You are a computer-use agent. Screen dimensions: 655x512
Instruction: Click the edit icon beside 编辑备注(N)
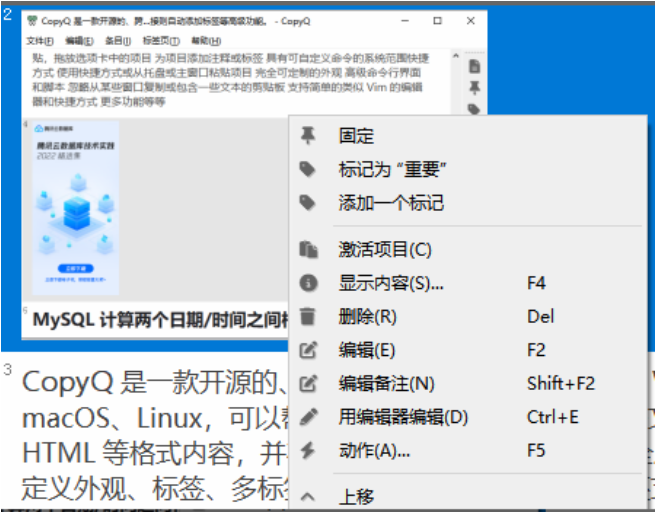pyautogui.click(x=308, y=383)
